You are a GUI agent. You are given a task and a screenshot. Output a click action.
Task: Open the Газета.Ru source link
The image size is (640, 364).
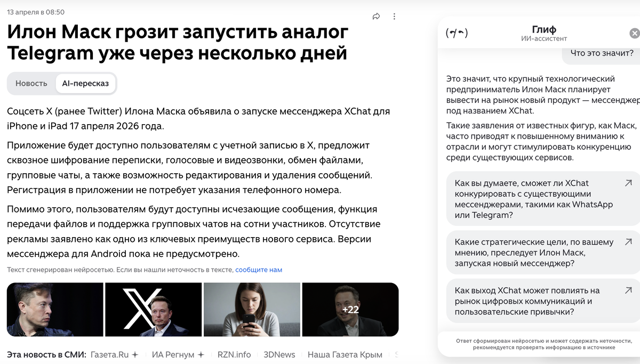(110, 354)
